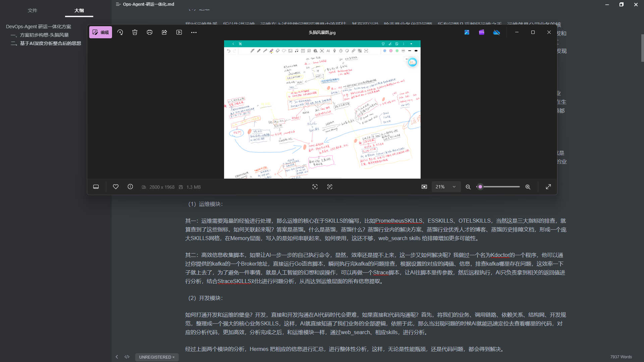Select outline item 方案初步构想-头脑风暴
Viewport: 644px width, 362px height.
click(44, 35)
